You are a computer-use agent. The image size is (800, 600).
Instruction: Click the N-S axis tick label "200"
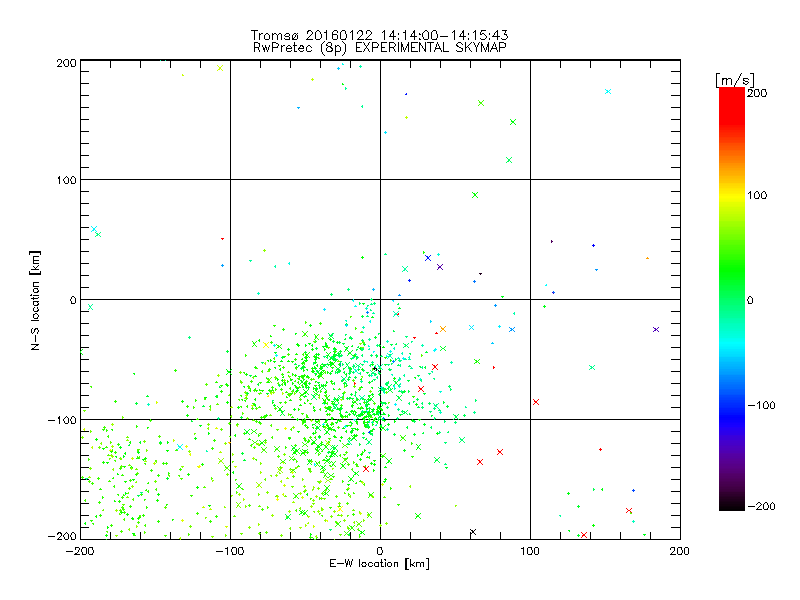pyautogui.click(x=66, y=63)
